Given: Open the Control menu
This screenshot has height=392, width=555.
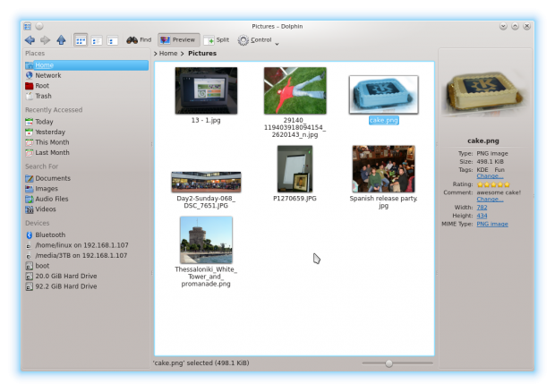Looking at the screenshot, I should [x=255, y=40].
